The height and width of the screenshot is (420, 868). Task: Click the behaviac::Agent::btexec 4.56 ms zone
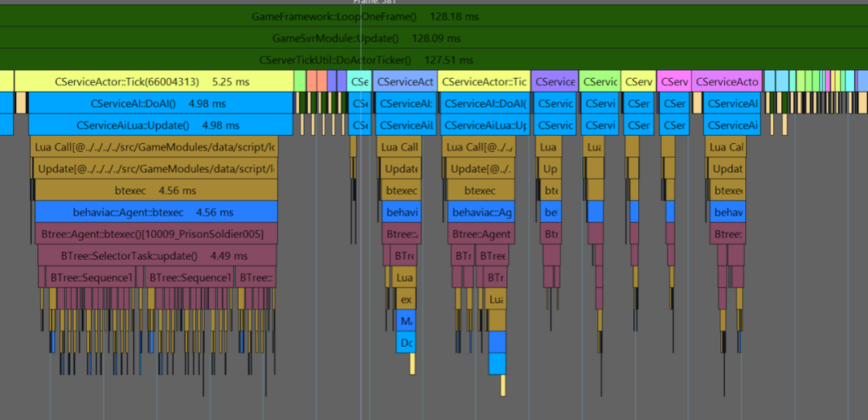pos(156,212)
